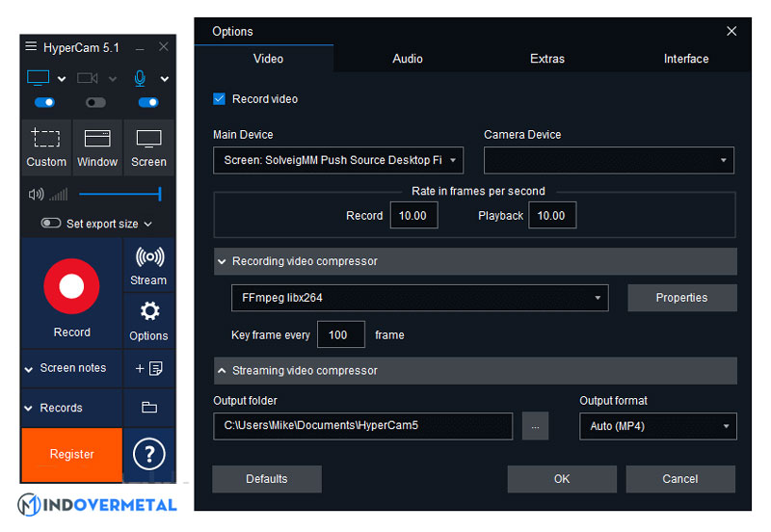Choose the Window capture mode icon
This screenshot has height=532, width=771.
[97, 139]
